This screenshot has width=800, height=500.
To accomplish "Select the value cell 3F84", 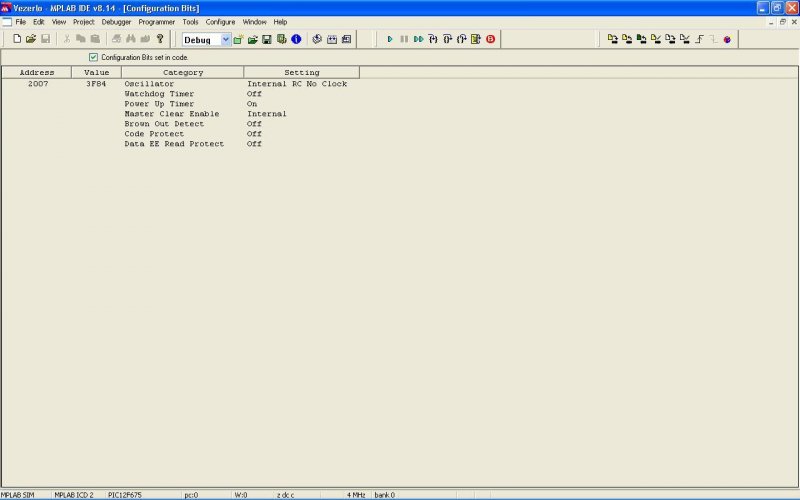I will (96, 84).
